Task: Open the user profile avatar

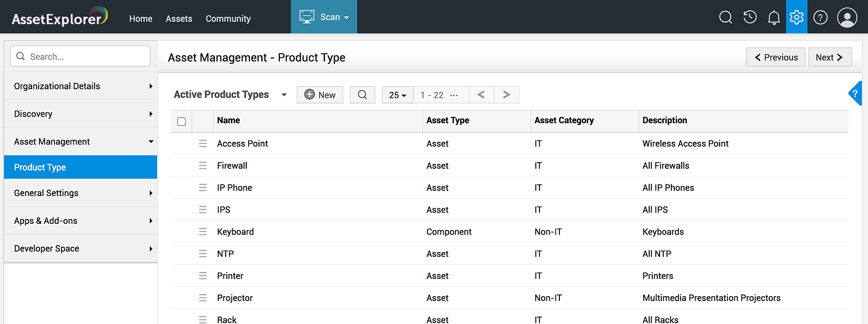Action: [847, 17]
